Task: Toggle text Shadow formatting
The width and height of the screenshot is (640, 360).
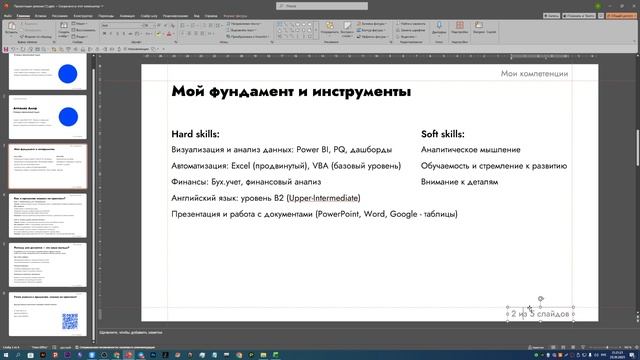Action: 124,34
